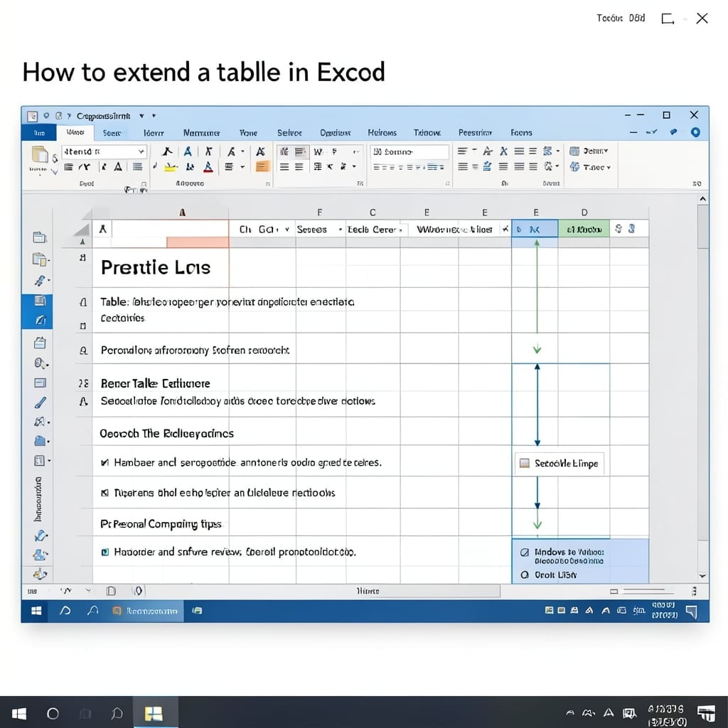Click the outer taskbar notification icon
This screenshot has height=728, width=728.
[706, 712]
